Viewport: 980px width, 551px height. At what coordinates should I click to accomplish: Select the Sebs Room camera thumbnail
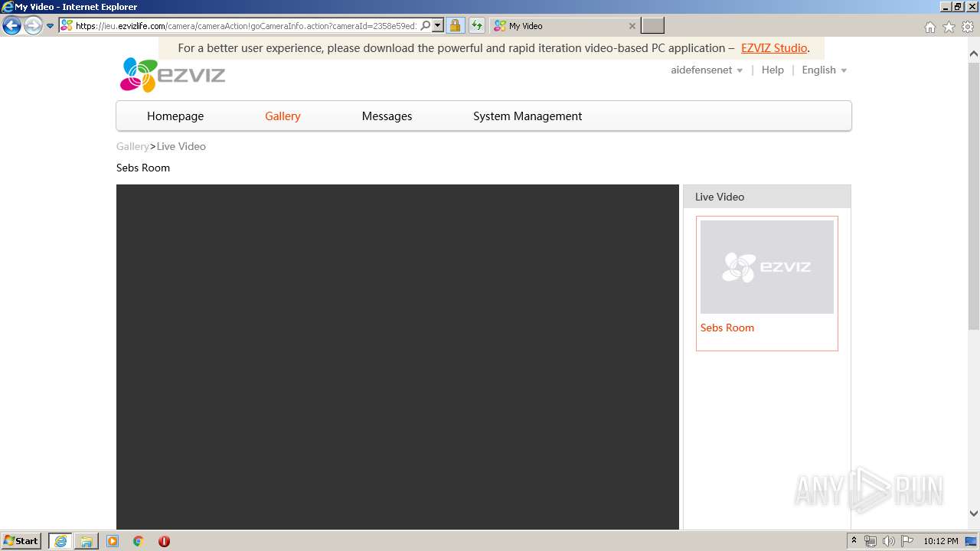(x=767, y=267)
